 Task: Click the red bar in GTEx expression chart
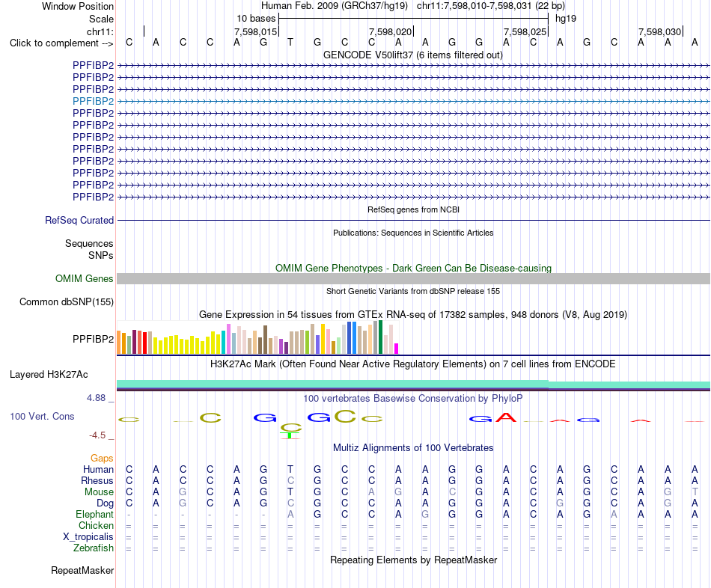144,343
